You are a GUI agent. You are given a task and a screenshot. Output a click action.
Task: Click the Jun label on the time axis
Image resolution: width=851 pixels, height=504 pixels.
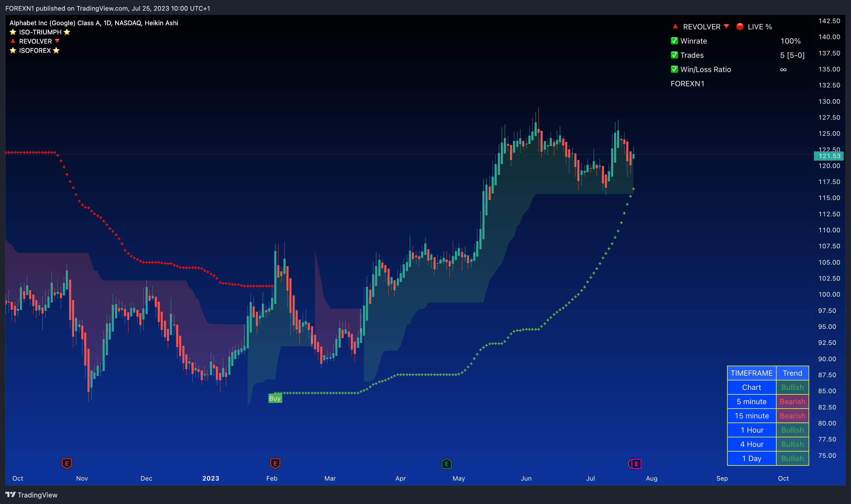tap(526, 478)
